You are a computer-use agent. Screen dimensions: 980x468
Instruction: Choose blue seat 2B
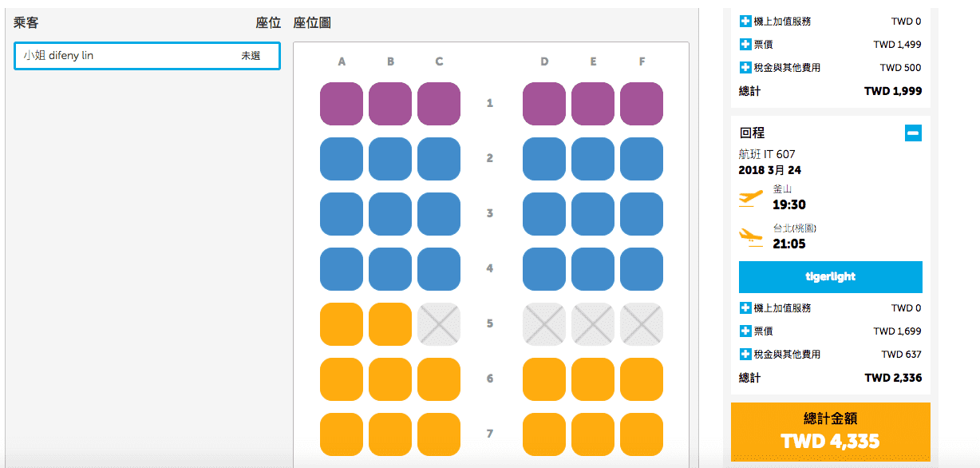coord(390,159)
